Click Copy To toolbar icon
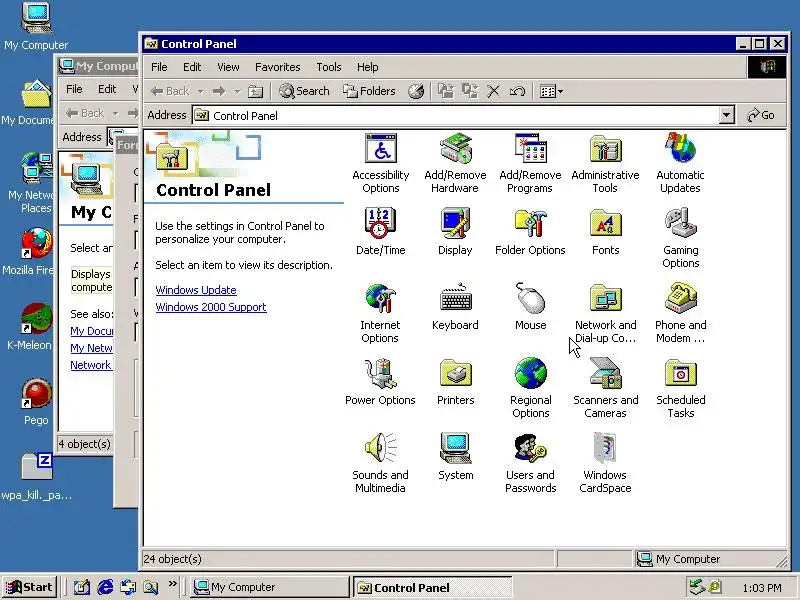Screen dimensions: 800x600 pyautogui.click(x=470, y=91)
